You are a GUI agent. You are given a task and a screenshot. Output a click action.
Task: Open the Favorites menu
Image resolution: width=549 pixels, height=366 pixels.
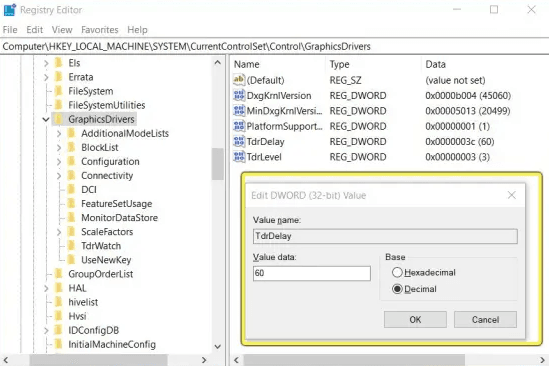click(99, 30)
